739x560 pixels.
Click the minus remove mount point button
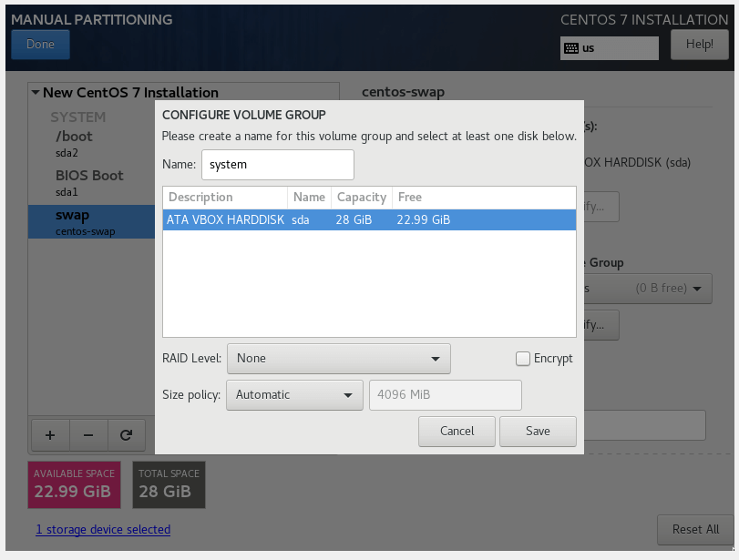(88, 435)
